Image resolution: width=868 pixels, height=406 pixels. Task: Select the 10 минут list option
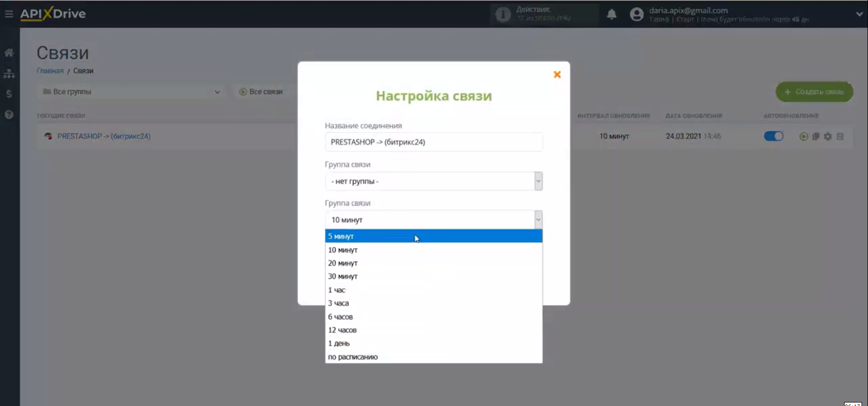coord(434,250)
